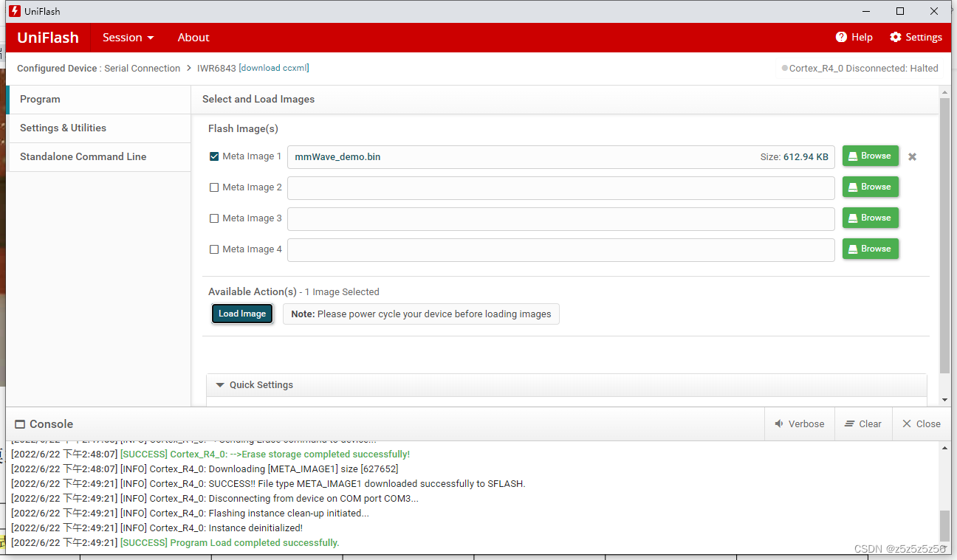Click the Console panel window icon
Screen dimensions: 957x560
tap(20, 424)
